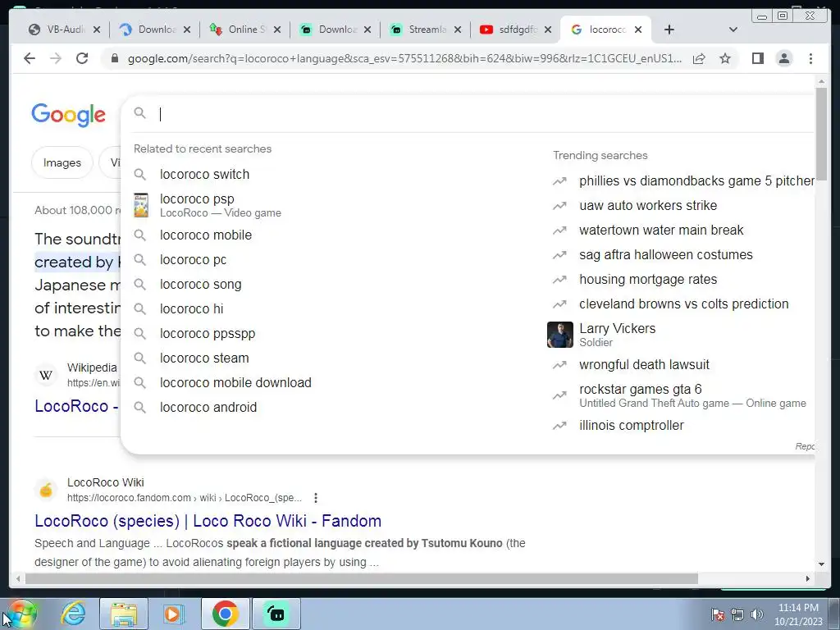The height and width of the screenshot is (630, 840).
Task: Open LocoRoco (species) Fandom result
Action: click(x=208, y=521)
